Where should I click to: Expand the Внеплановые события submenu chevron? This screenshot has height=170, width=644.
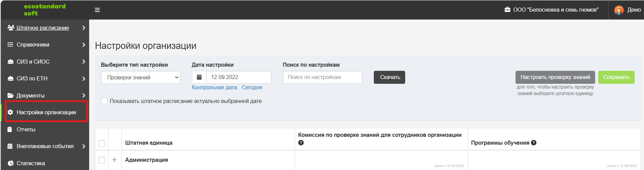84,146
